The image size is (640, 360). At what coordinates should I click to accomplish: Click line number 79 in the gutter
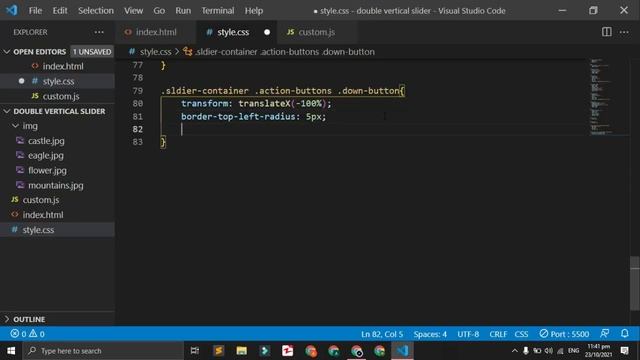138,91
